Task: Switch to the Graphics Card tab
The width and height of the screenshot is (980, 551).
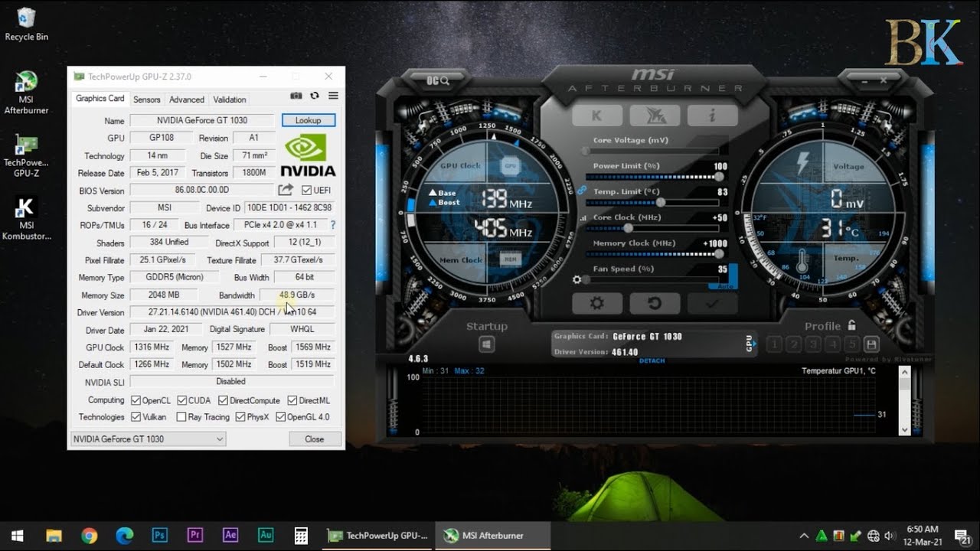Action: pyautogui.click(x=100, y=99)
